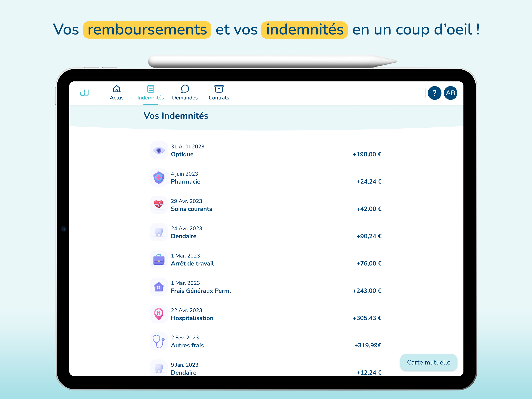
Task: Click the Autres frais stethoscope icon
Action: (x=159, y=341)
